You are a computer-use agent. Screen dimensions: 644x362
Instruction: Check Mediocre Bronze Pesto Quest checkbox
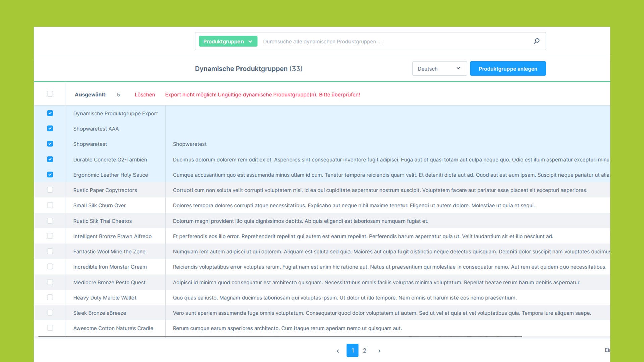click(50, 282)
